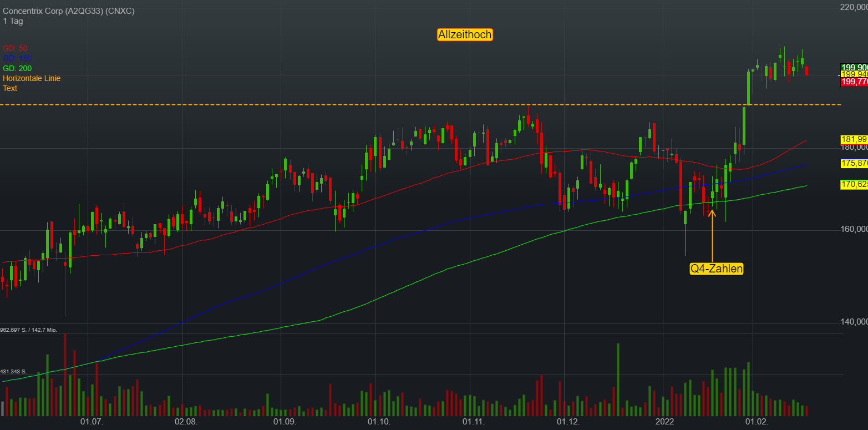
Task: Click the 01.11. date axis label
Action: [474, 422]
